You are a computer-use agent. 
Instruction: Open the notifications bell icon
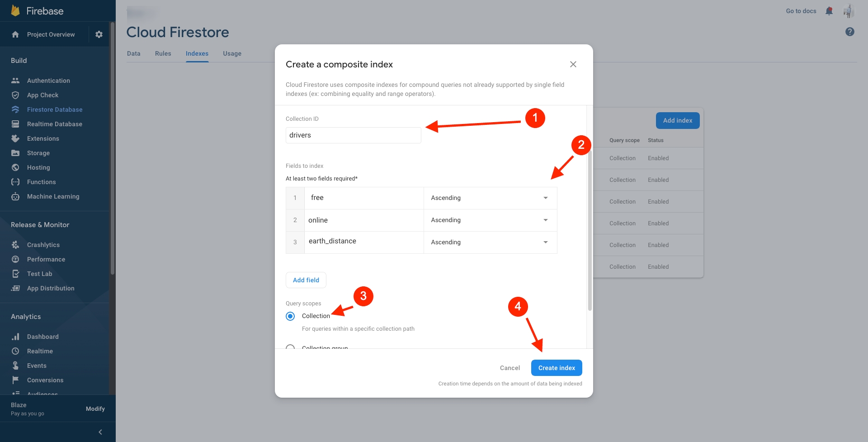(829, 11)
